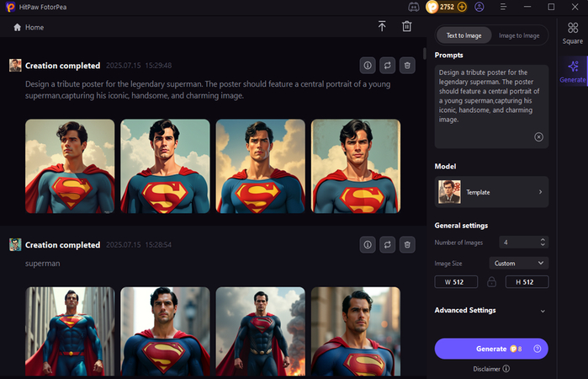
Task: Switch to Image to Image tab
Action: (x=519, y=35)
